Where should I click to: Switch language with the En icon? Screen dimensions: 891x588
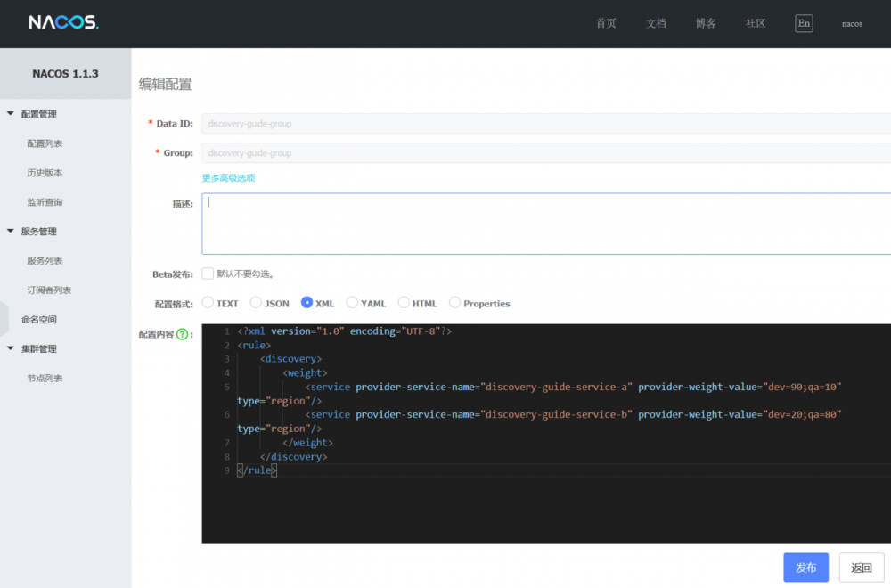click(x=804, y=23)
